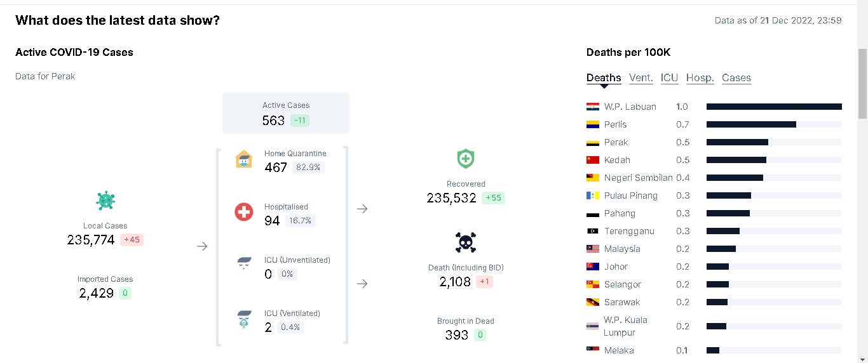Click the Kedah deaths bar

click(x=774, y=160)
